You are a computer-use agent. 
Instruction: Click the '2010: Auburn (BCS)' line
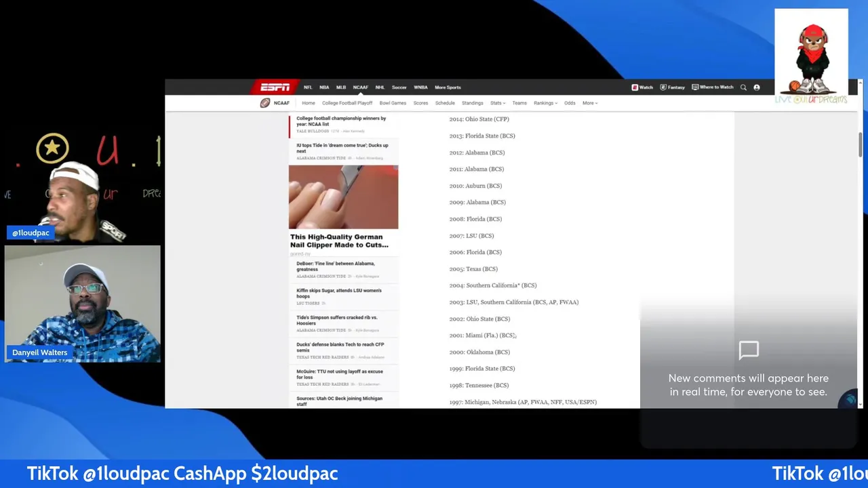(x=475, y=186)
